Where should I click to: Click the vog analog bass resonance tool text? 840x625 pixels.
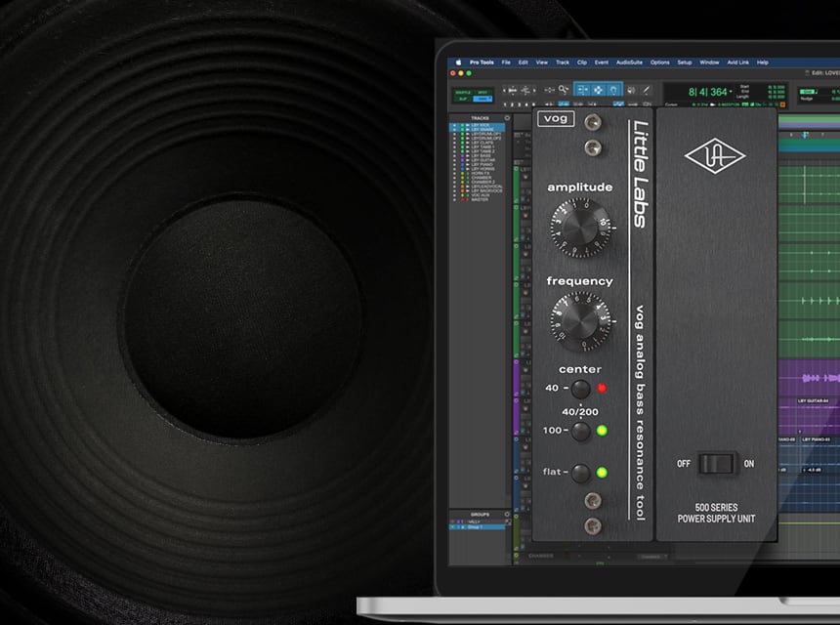click(640, 412)
